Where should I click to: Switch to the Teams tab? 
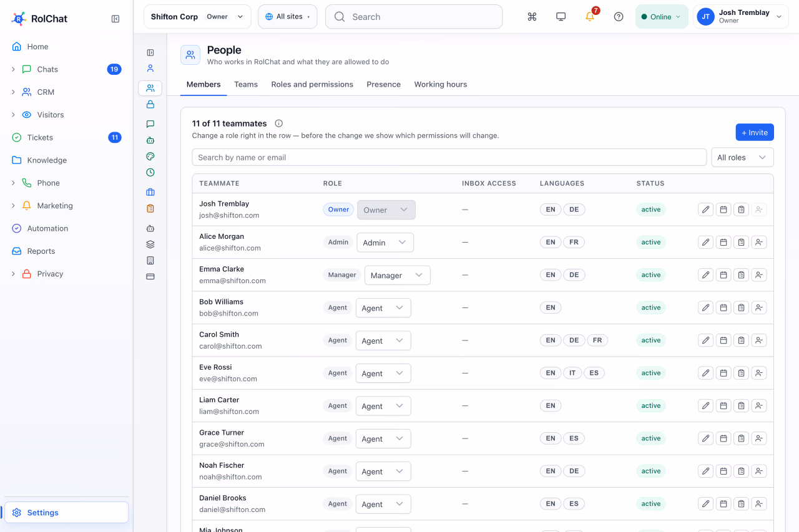[246, 84]
